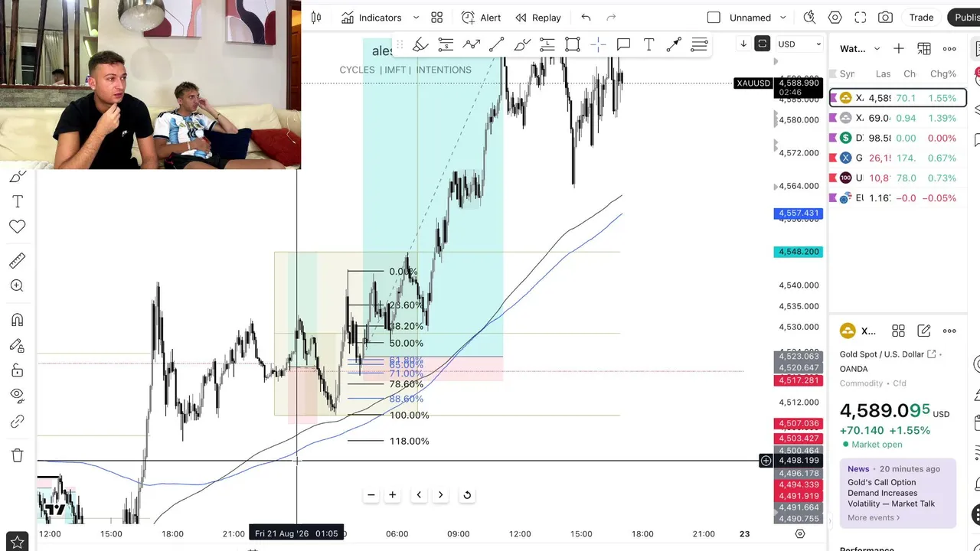Select the watchlist row showing 0.67% change
The image size is (980, 551).
[898, 158]
